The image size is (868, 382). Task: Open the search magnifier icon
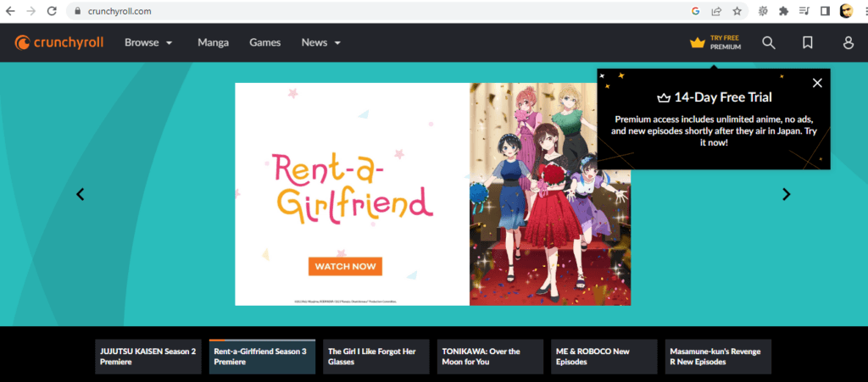click(769, 43)
